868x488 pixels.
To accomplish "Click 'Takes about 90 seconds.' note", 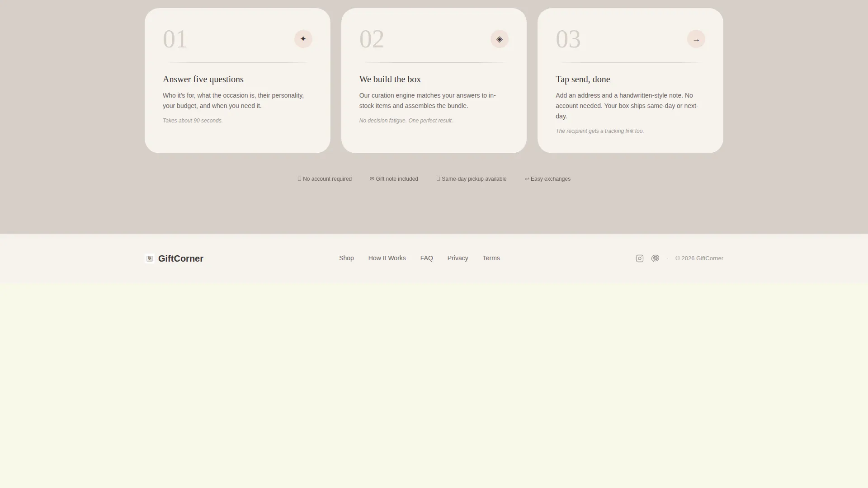I will point(193,121).
